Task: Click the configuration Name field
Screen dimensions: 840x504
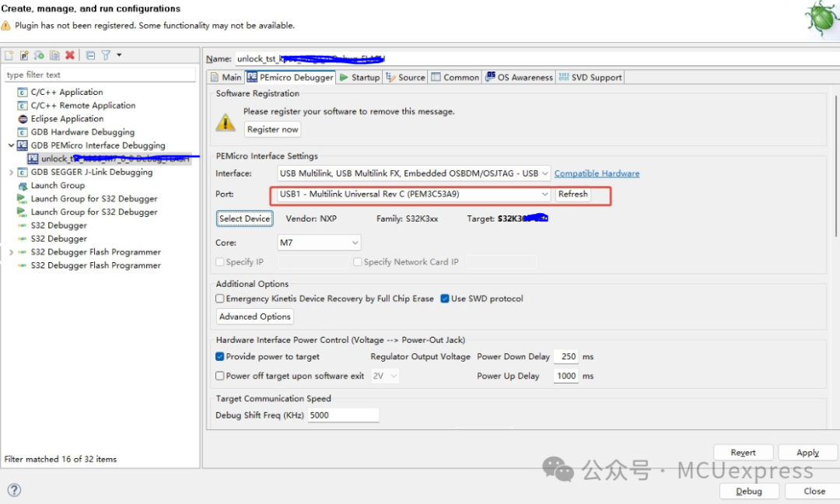Action: [x=537, y=58]
